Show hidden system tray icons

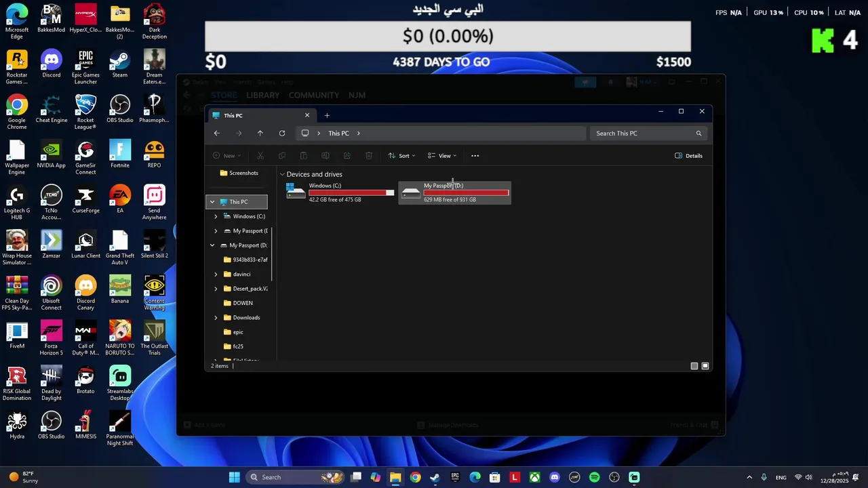[x=749, y=477]
